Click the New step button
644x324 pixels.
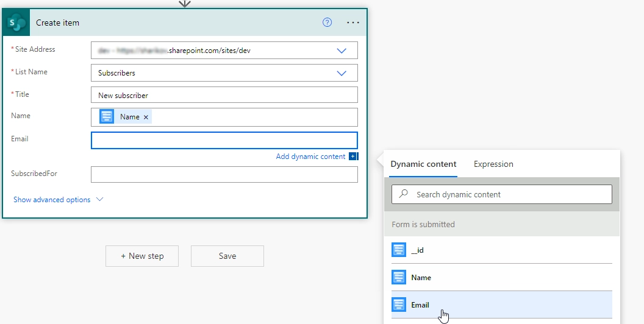142,256
